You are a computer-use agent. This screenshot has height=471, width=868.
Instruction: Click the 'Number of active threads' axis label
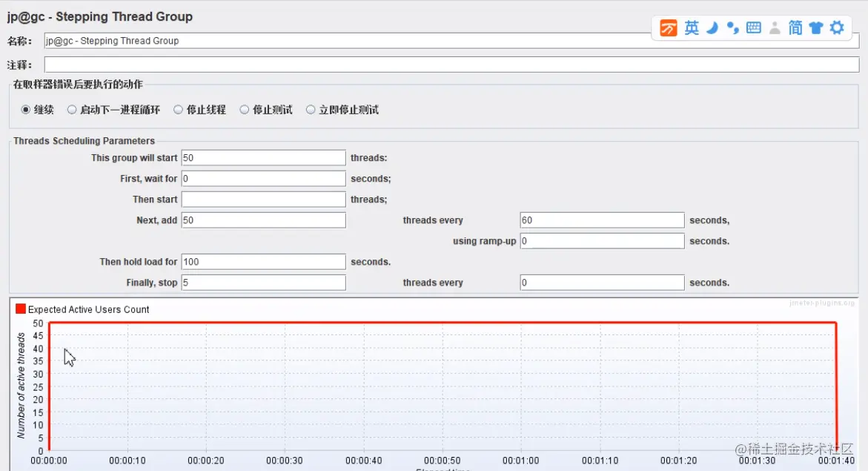tap(21, 386)
